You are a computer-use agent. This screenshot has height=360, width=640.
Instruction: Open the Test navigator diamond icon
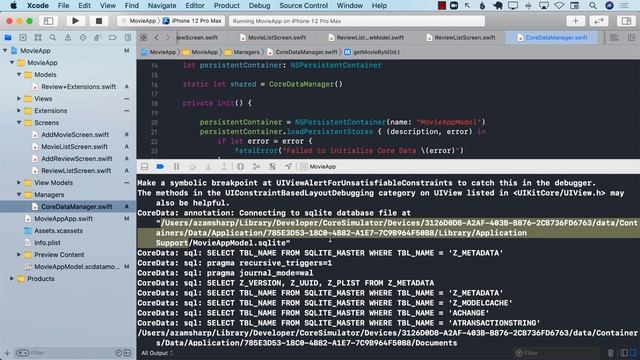pos(83,38)
